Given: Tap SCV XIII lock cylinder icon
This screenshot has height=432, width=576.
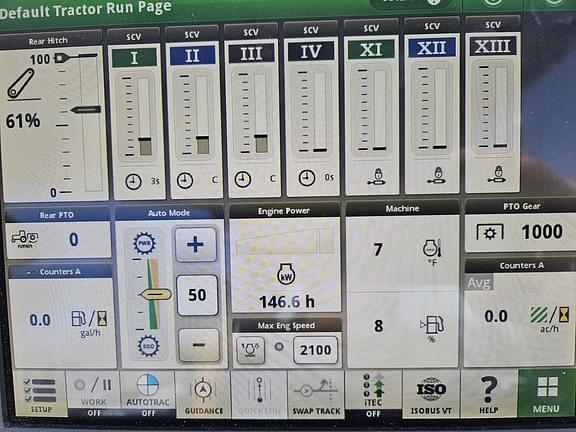Looking at the screenshot, I should click(497, 174).
